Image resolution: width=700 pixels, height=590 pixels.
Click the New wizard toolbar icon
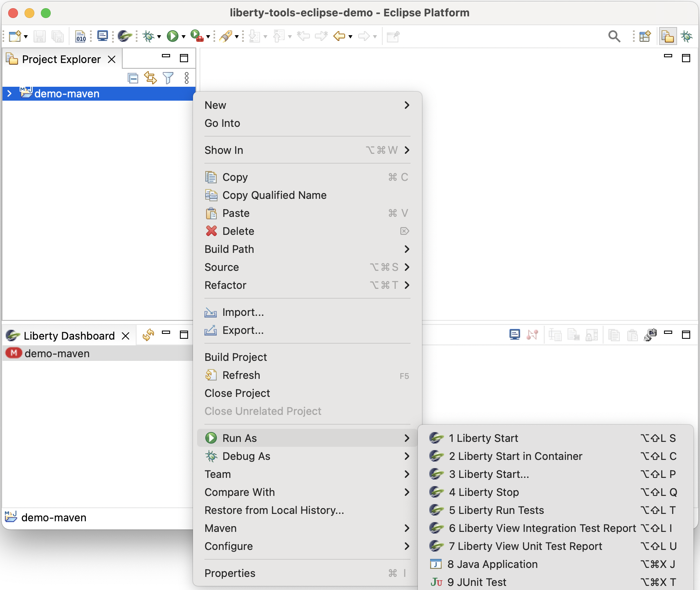pyautogui.click(x=15, y=36)
